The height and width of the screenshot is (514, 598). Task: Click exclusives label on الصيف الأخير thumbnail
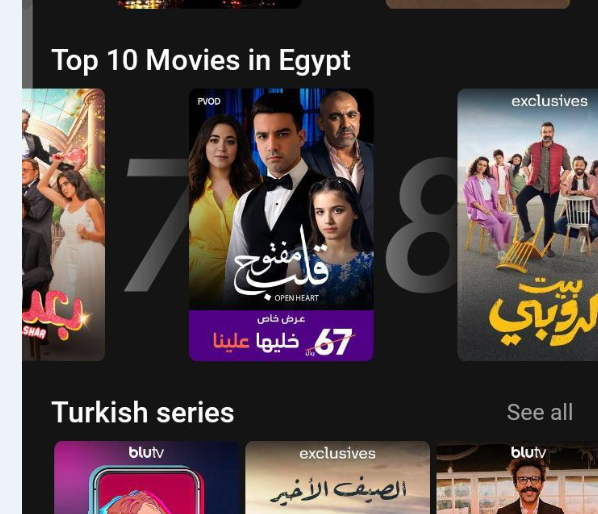pyautogui.click(x=338, y=454)
